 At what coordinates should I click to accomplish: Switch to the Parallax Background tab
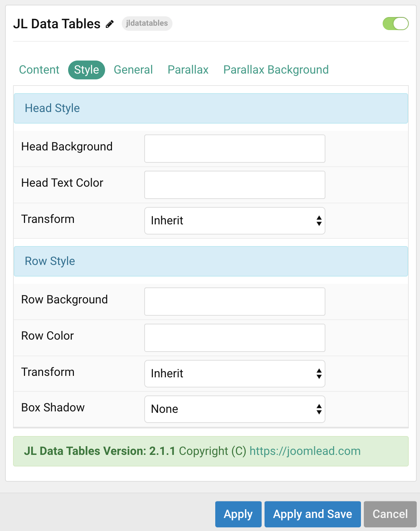(x=276, y=70)
